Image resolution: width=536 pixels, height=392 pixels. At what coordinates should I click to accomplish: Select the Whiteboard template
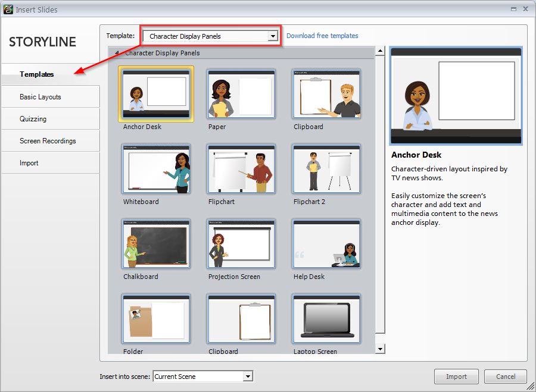point(155,170)
